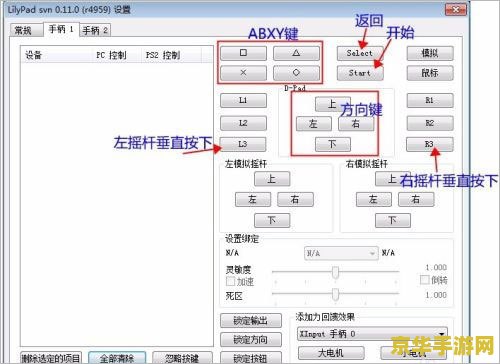
Task: Toggle the 加速 checkbox
Action: click(x=230, y=281)
